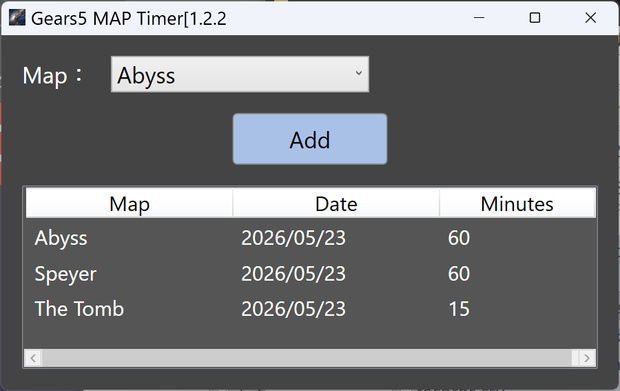Select the The Tomb row in the table
This screenshot has width=620, height=391.
point(310,309)
